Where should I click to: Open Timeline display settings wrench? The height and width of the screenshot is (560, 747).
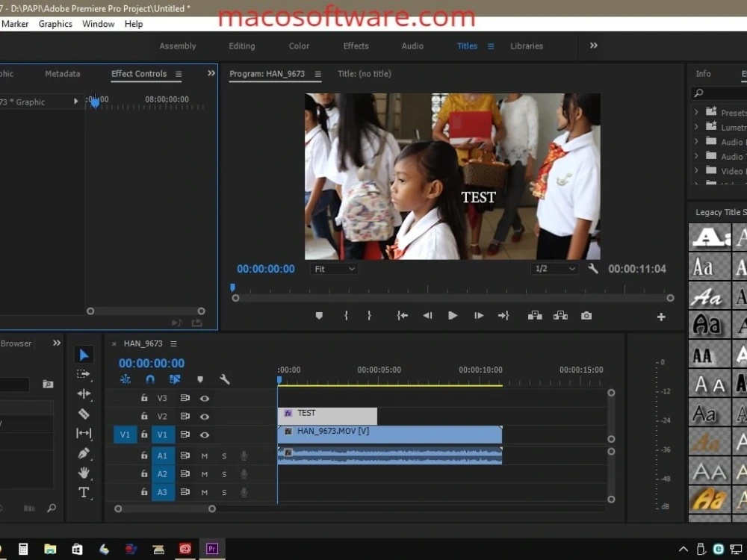tap(225, 379)
